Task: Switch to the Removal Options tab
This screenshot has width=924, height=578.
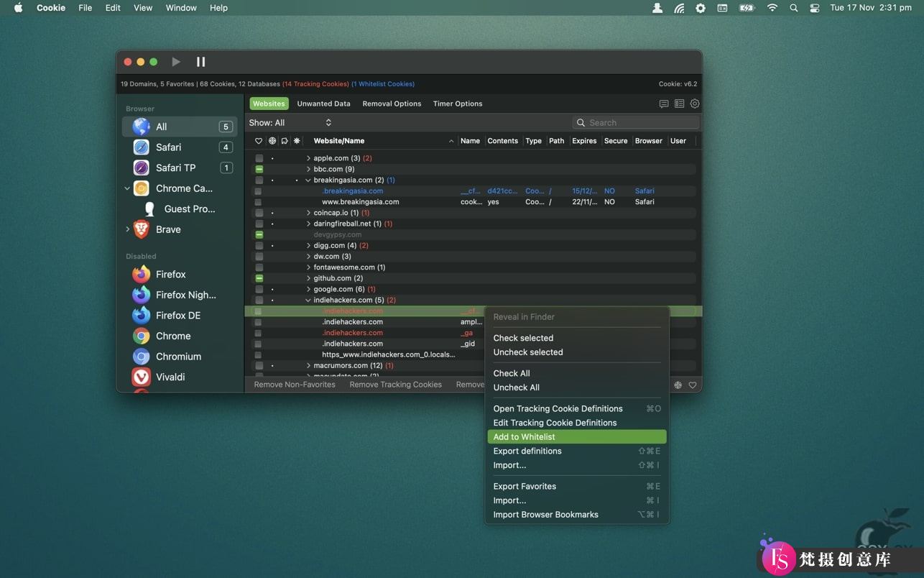Action: click(392, 104)
